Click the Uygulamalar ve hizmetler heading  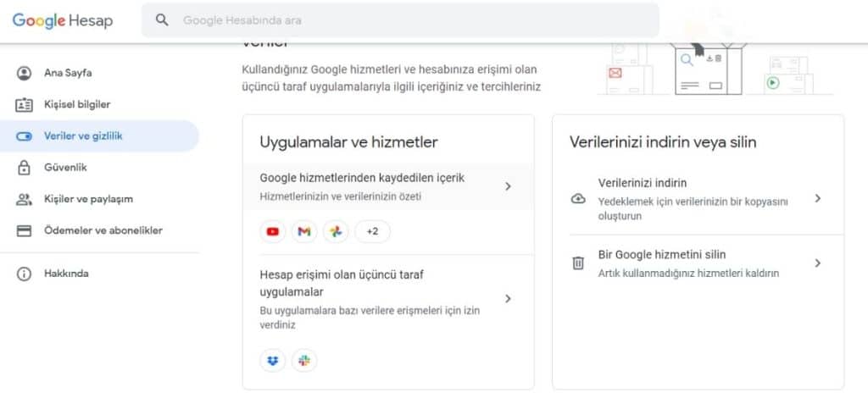click(348, 143)
